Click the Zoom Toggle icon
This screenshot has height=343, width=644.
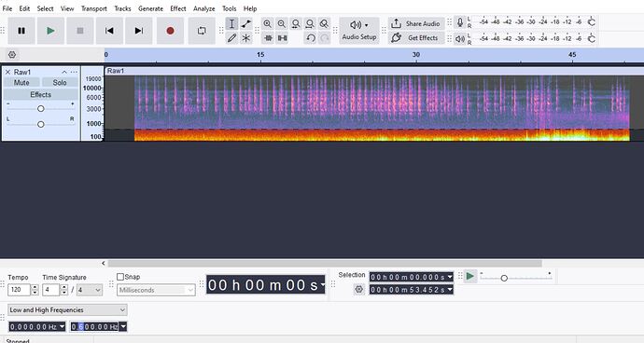[324, 24]
